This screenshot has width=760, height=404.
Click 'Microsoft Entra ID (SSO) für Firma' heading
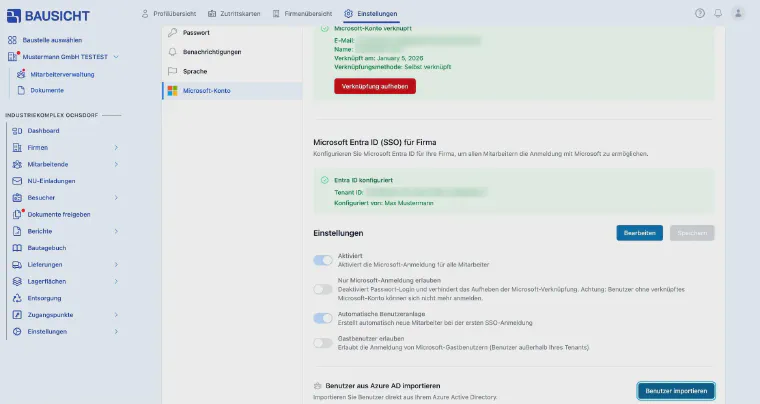(375, 142)
